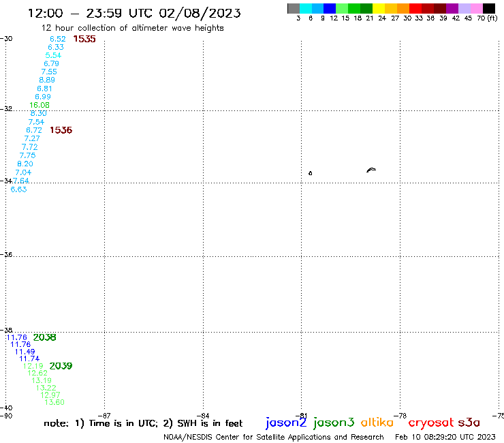The image size is (504, 443).
Task: Click the green 'jason3' satellite label
Action: tap(334, 423)
